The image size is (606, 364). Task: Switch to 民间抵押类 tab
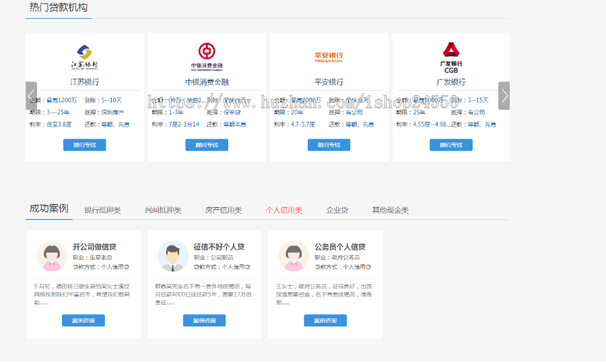163,210
